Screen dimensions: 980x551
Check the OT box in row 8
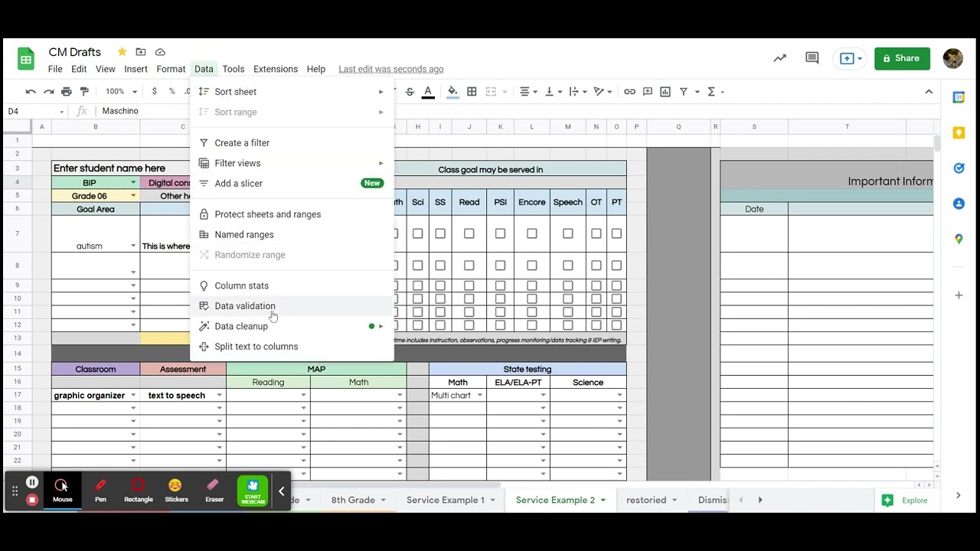tap(596, 266)
